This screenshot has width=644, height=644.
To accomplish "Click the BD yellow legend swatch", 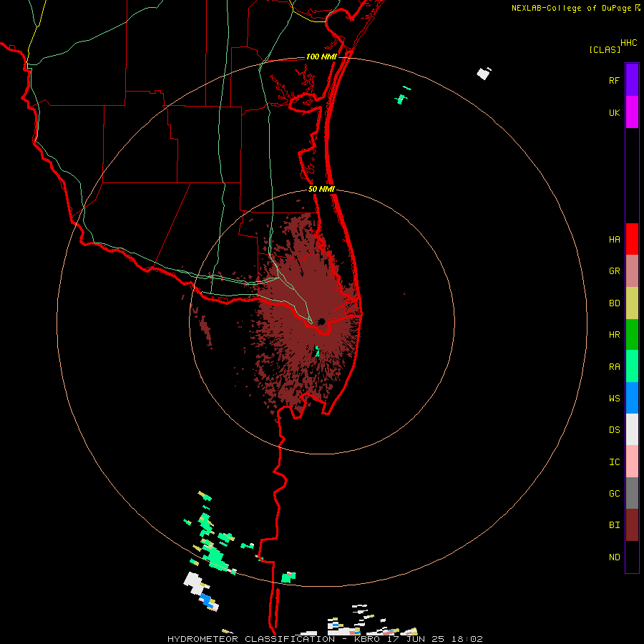I will (x=632, y=303).
